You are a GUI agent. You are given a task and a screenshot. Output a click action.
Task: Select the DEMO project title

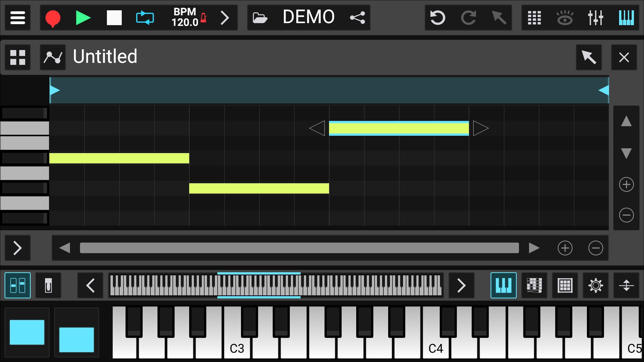pos(309,17)
